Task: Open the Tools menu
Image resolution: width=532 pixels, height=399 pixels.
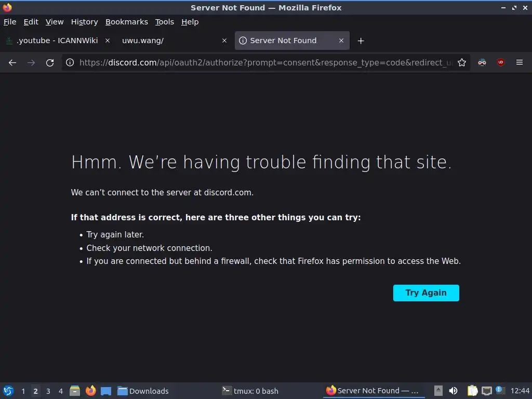Action: point(165,22)
